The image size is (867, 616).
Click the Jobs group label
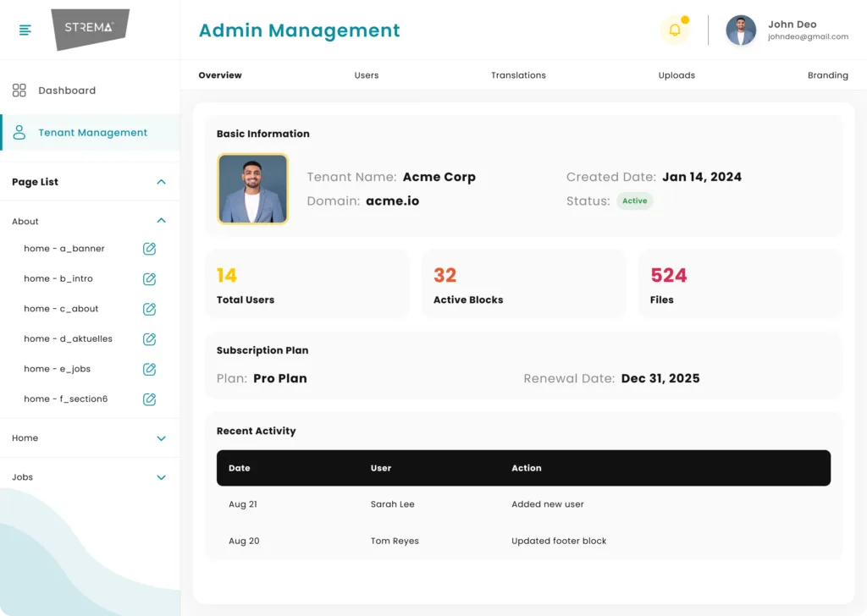tap(22, 476)
